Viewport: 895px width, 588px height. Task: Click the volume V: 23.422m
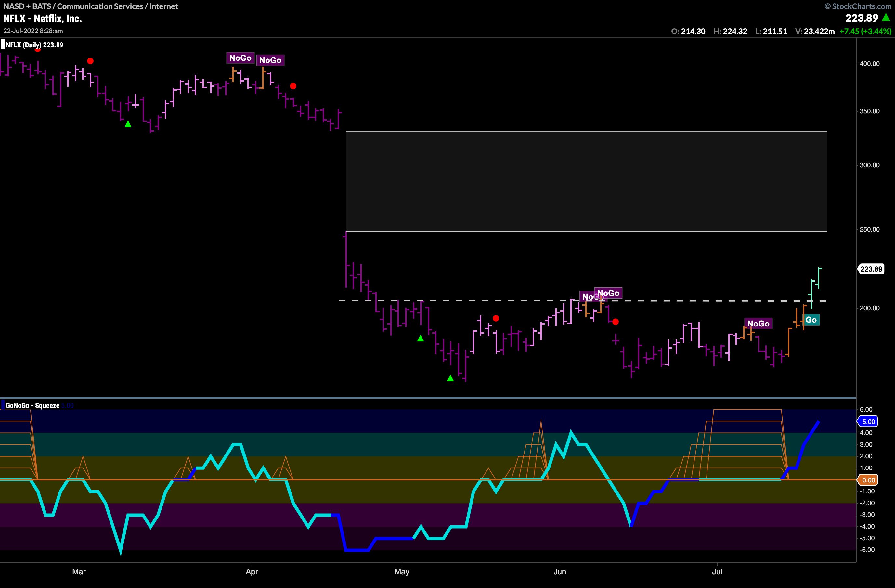(x=815, y=31)
